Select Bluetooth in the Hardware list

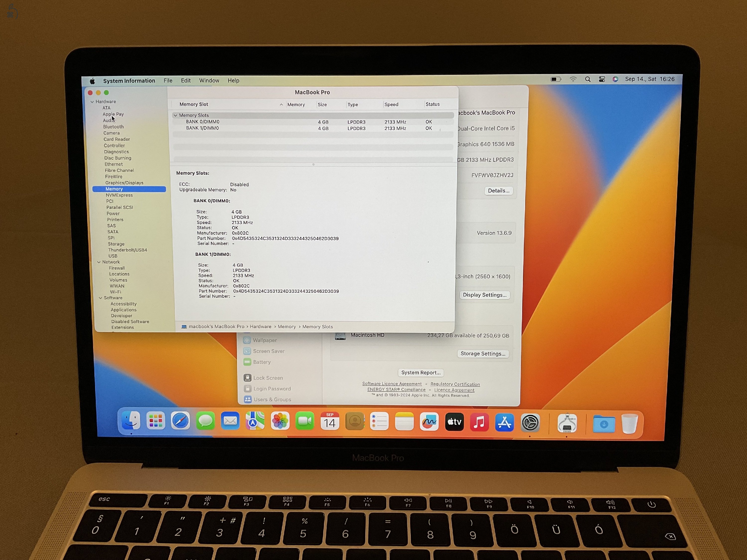tap(113, 127)
